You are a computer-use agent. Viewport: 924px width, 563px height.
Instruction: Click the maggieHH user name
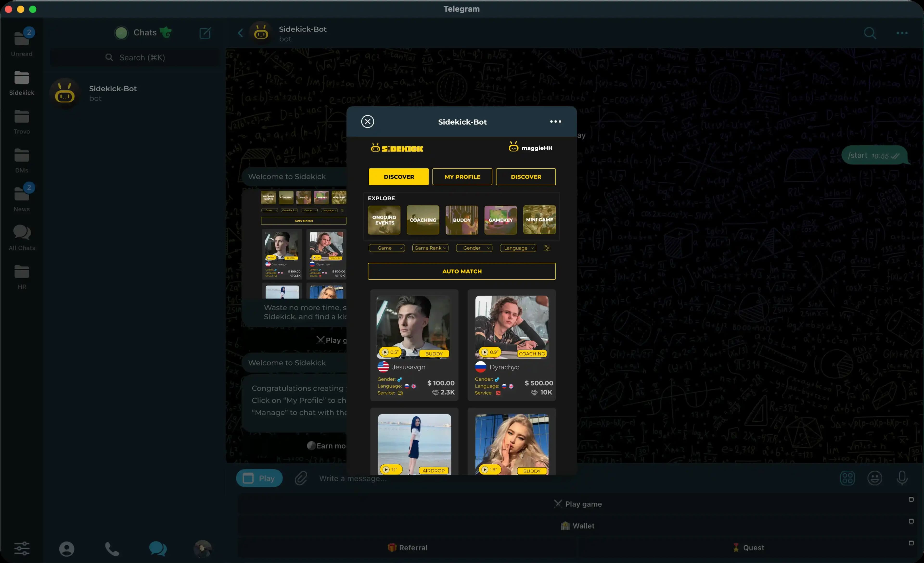(537, 148)
